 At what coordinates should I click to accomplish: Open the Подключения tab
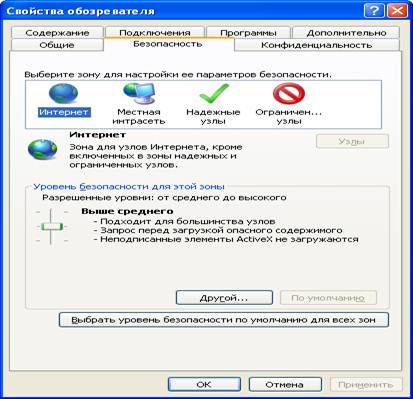pos(155,33)
